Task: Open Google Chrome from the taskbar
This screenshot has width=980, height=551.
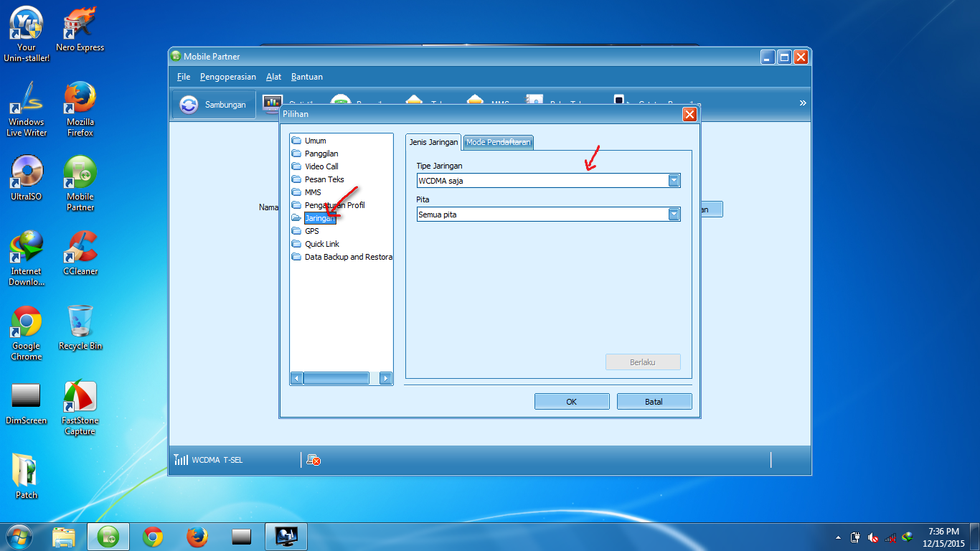Action: tap(152, 537)
